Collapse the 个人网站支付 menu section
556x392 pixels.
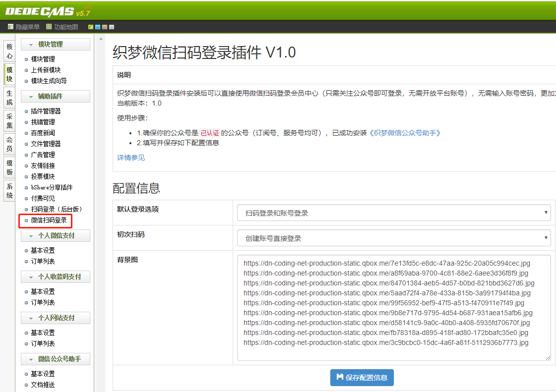click(56, 318)
